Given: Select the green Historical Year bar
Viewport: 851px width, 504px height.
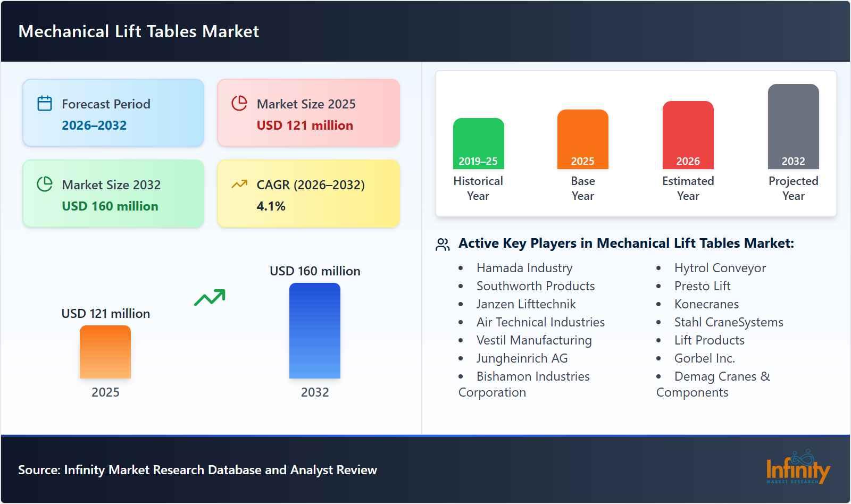Looking at the screenshot, I should pos(478,144).
